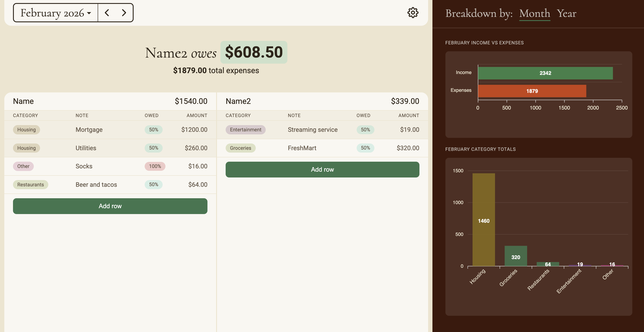This screenshot has height=332, width=644.
Task: Toggle 50% owed badge on FreshMart
Action: [365, 148]
